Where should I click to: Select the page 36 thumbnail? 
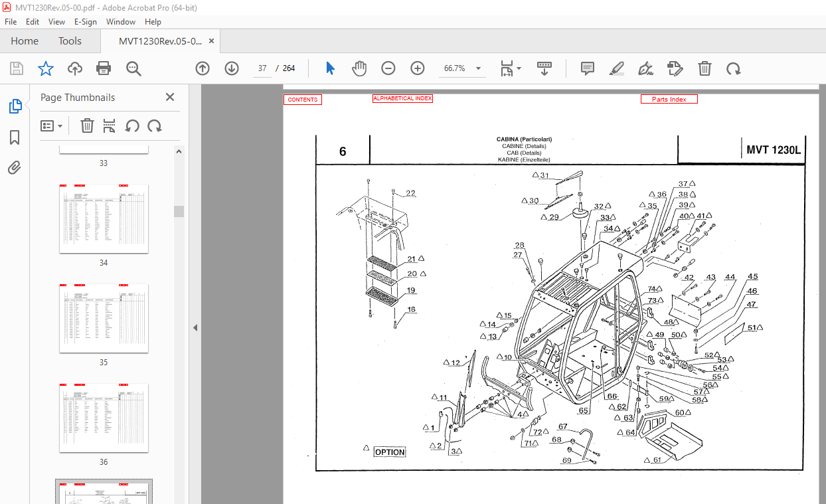point(104,418)
